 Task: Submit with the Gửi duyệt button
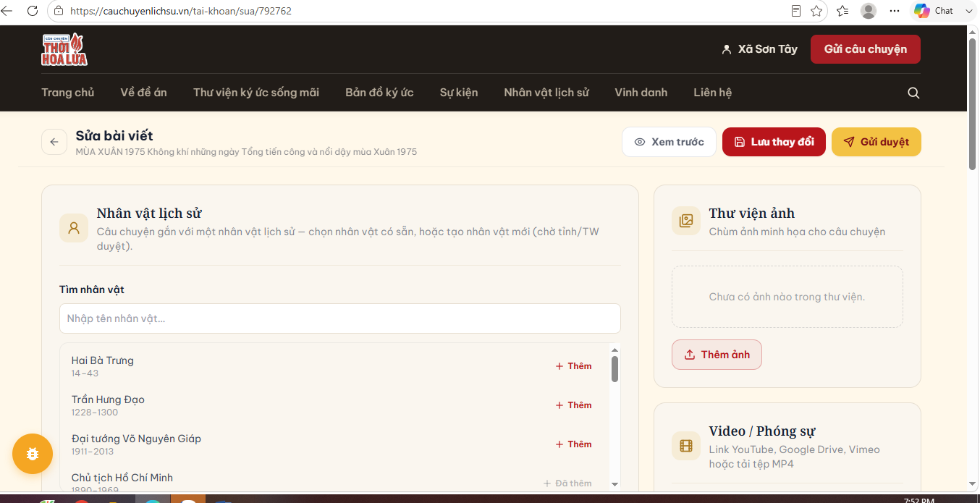[876, 142]
